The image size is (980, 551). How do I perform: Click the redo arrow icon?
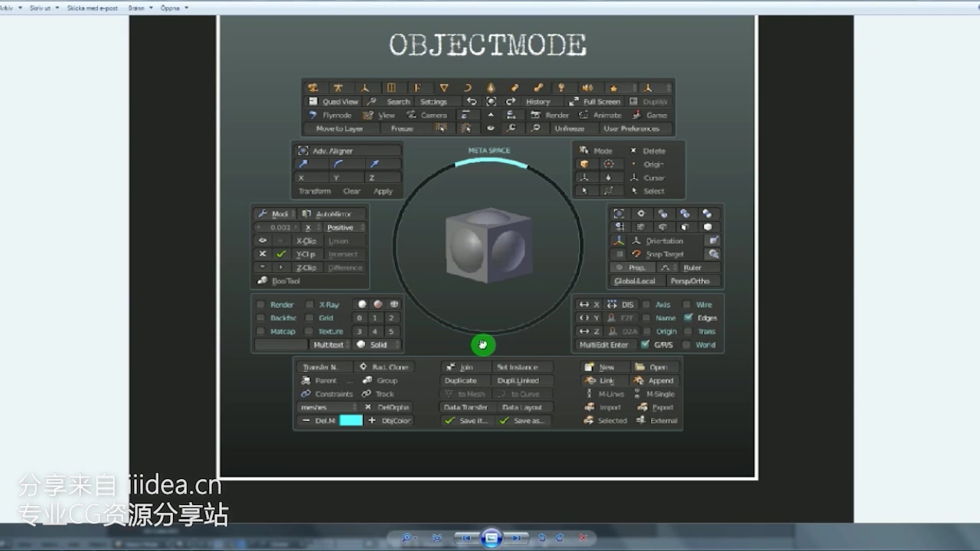click(511, 101)
